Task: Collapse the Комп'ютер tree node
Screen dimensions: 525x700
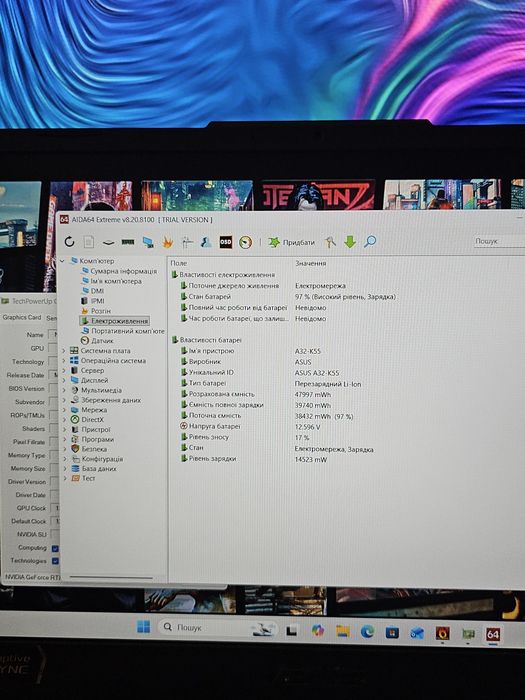Action: (x=62, y=261)
